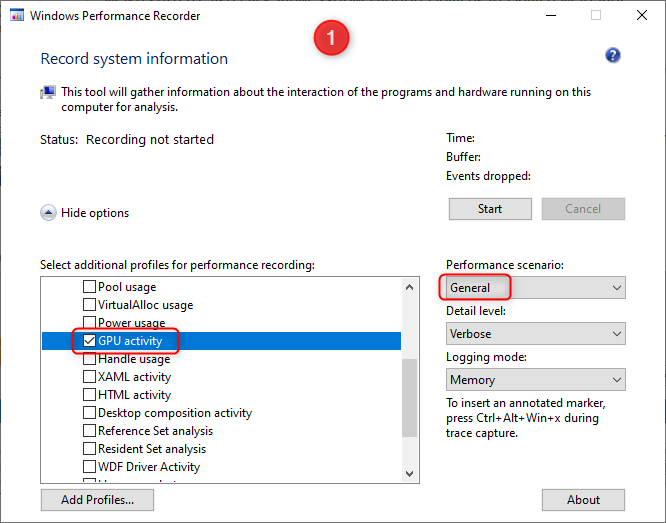Tick the Handle usage checkbox
This screenshot has height=523, width=666.
pos(89,359)
